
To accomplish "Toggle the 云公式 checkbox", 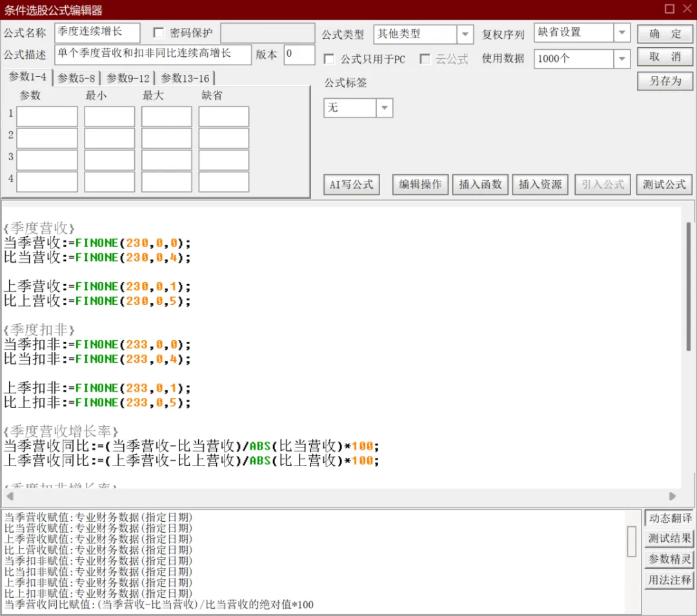I will (x=425, y=59).
